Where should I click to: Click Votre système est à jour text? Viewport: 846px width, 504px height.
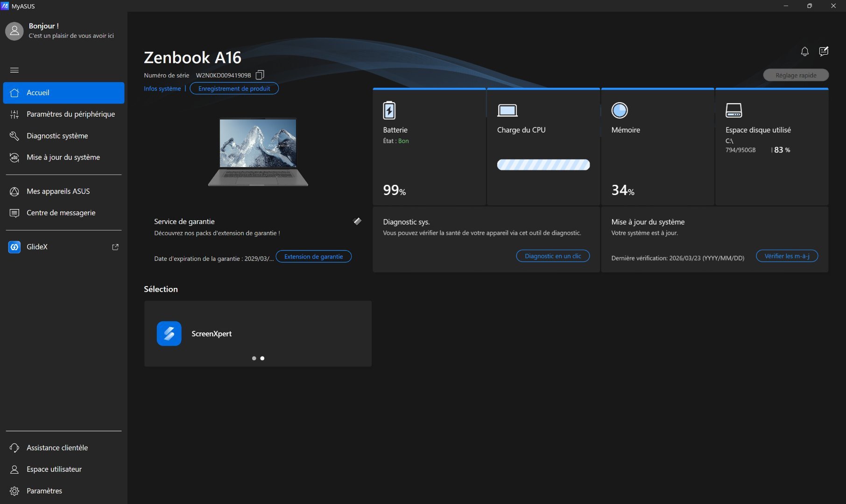point(644,233)
